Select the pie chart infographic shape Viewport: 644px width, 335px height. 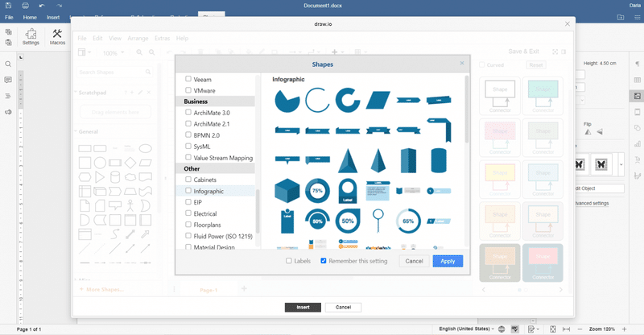pyautogui.click(x=287, y=101)
